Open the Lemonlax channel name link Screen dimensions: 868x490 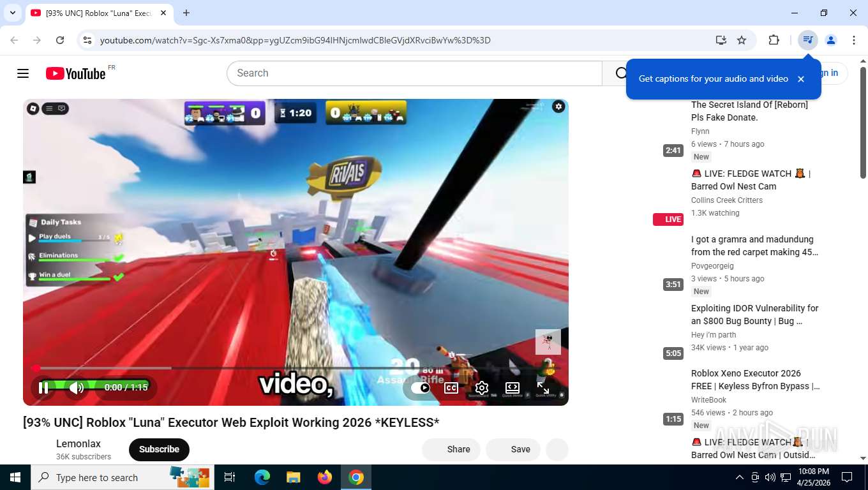79,443
